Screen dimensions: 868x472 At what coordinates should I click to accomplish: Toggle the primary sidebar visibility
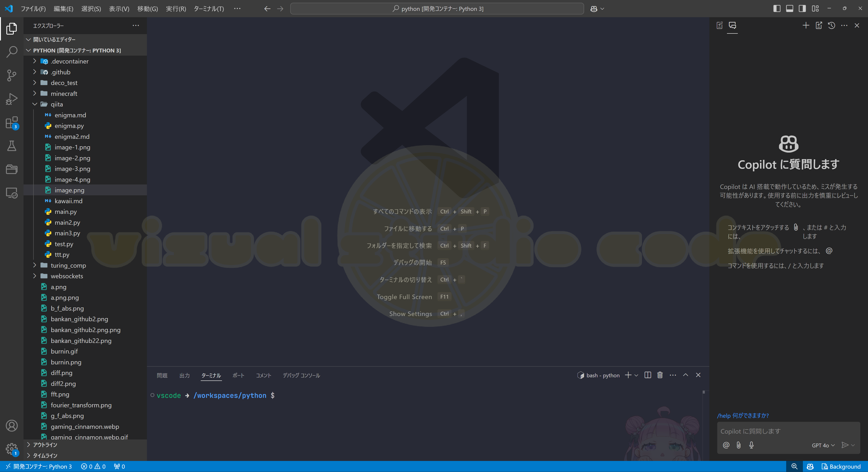777,8
